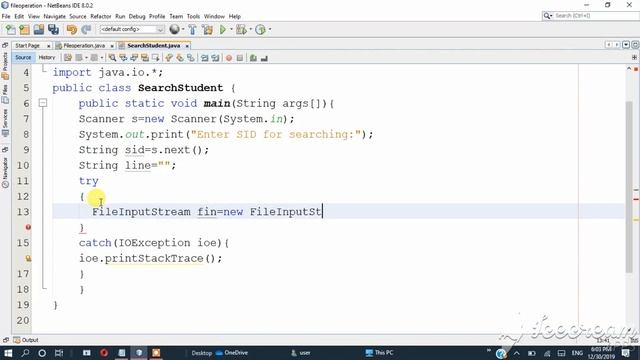The height and width of the screenshot is (360, 640).
Task: Expand the Profile Project dropdown arrow
Action: [x=270, y=29]
